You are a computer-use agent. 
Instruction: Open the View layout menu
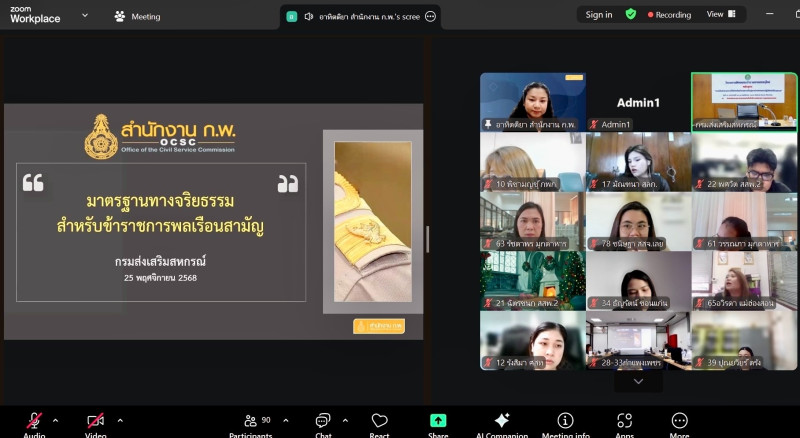point(721,15)
